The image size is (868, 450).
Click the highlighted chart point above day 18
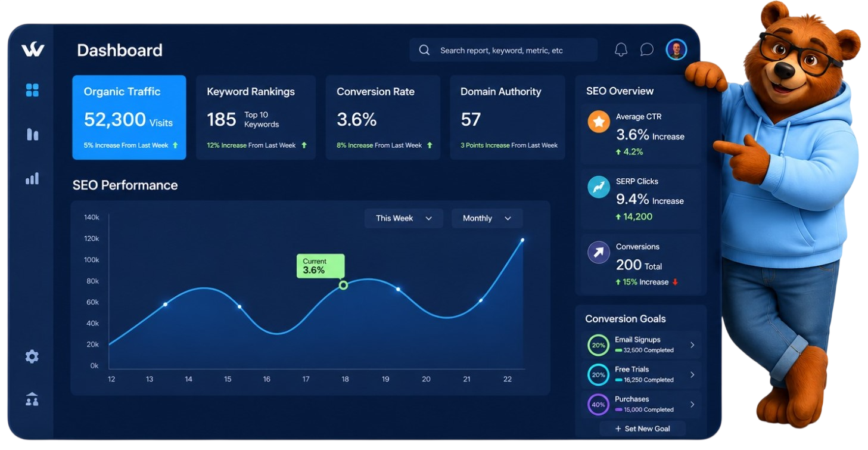coord(343,285)
